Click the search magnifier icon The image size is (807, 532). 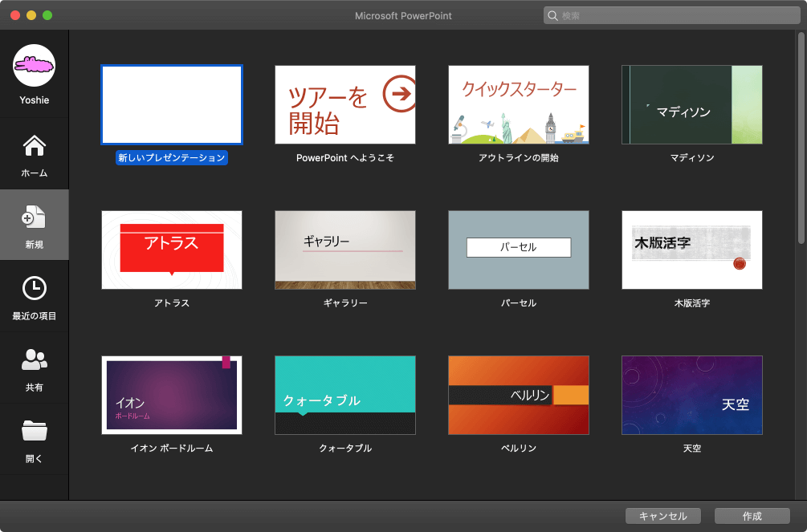(x=552, y=16)
